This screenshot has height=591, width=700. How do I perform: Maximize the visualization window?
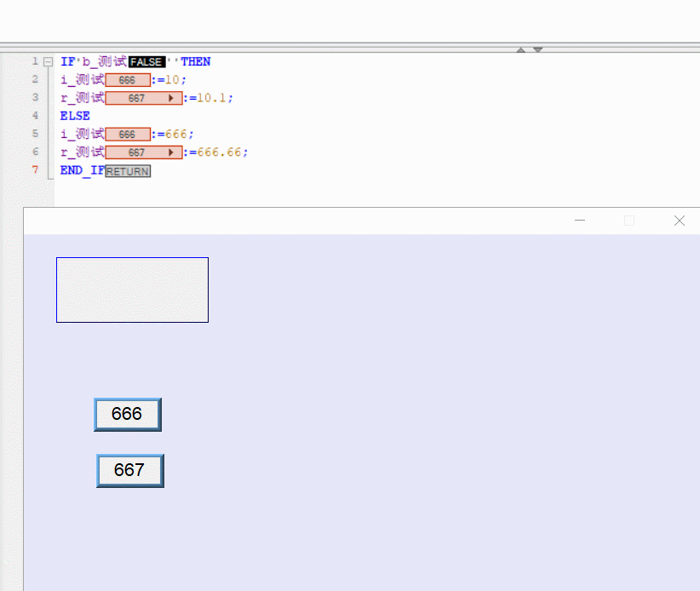pos(629,221)
